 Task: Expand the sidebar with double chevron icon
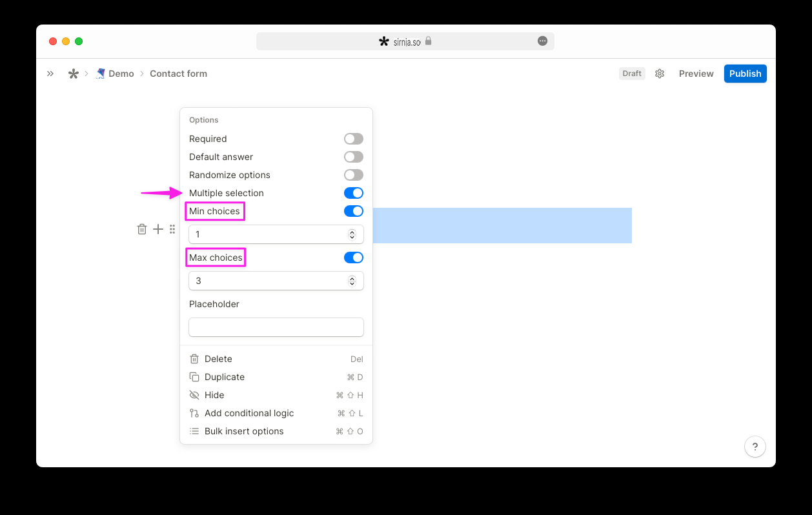(x=50, y=74)
